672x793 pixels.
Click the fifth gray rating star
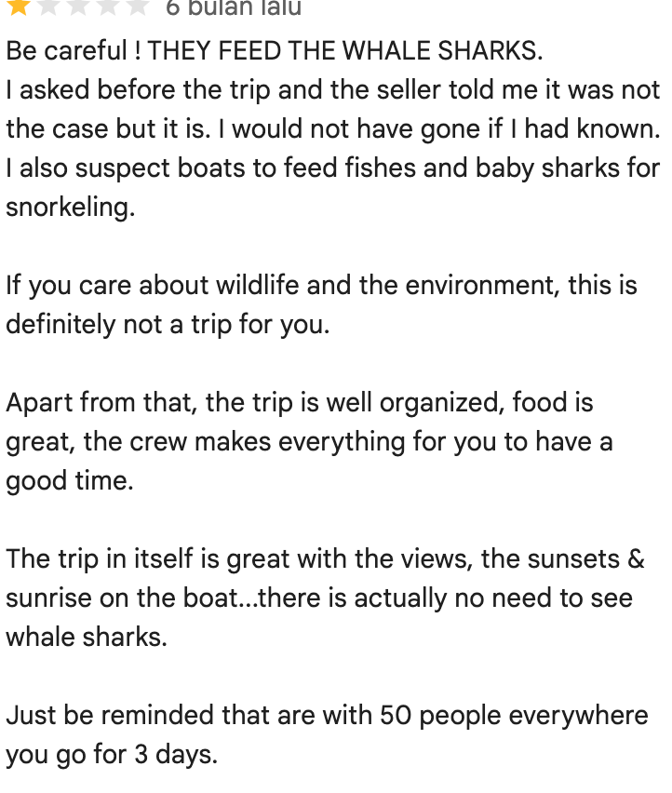tap(137, 7)
